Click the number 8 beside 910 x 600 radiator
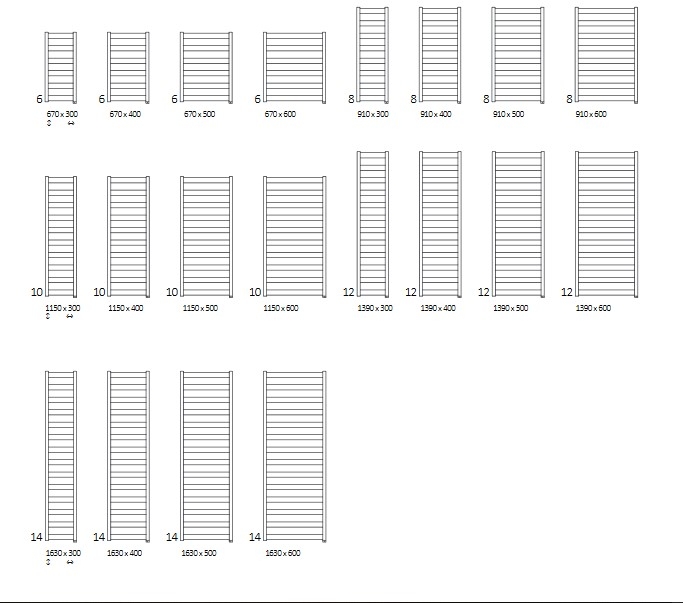The height and width of the screenshot is (603, 683). click(x=569, y=99)
